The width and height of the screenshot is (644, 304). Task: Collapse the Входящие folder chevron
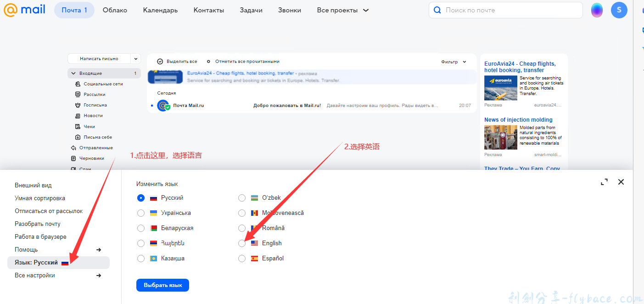(73, 73)
